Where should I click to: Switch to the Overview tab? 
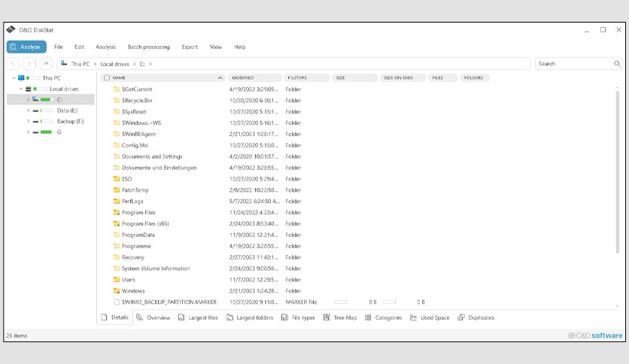pos(153,317)
